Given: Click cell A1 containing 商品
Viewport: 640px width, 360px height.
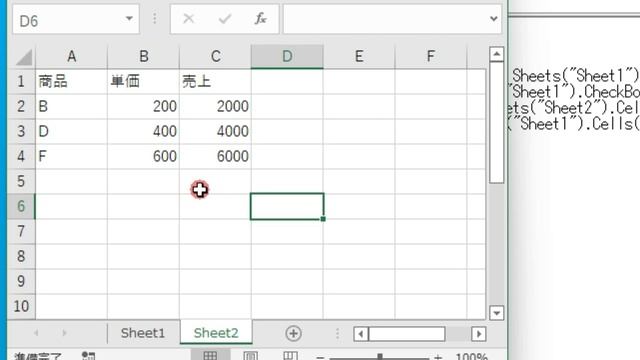Looking at the screenshot, I should 71,82.
